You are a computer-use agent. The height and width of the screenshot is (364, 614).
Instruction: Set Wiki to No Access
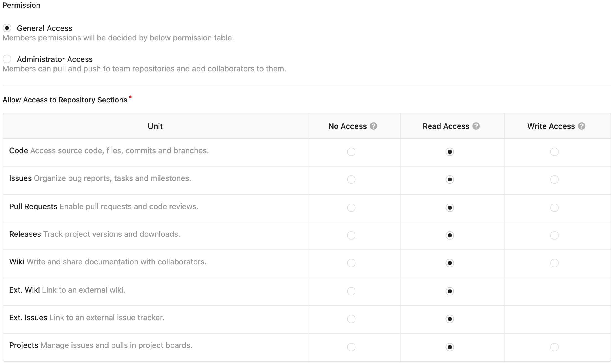pos(351,263)
